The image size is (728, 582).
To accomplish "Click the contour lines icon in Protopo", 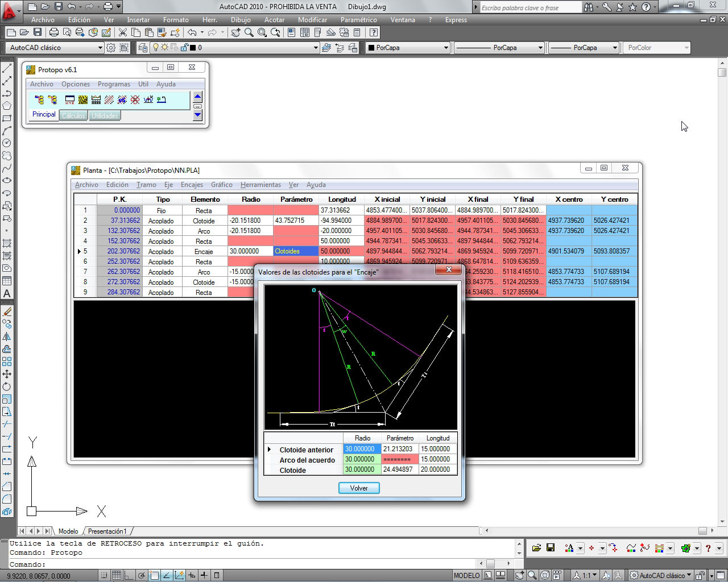I will pyautogui.click(x=83, y=99).
